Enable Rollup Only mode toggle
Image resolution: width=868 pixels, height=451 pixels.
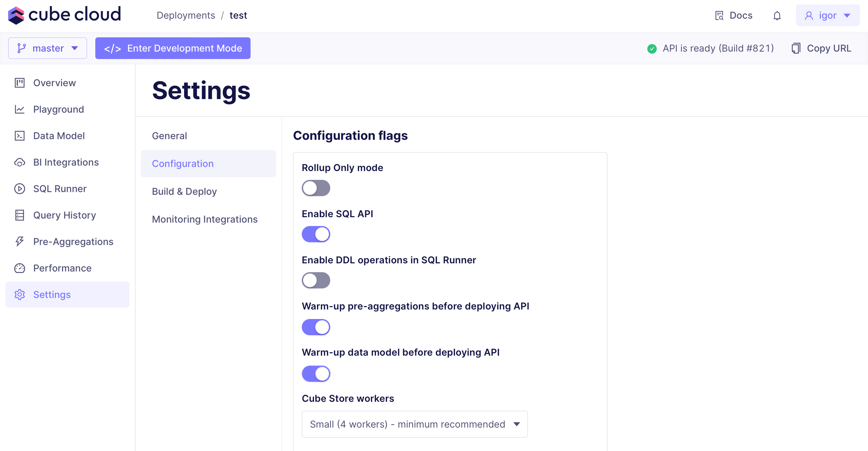[316, 188]
